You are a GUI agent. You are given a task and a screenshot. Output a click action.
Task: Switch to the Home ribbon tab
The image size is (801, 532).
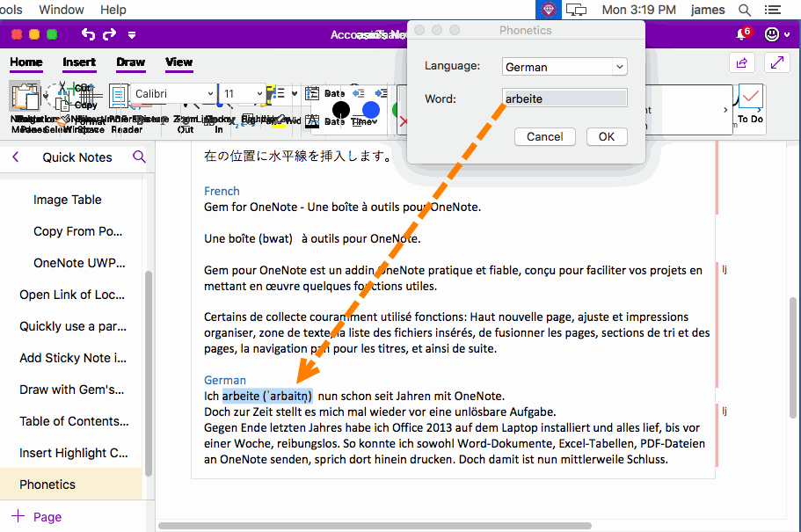pyautogui.click(x=26, y=62)
